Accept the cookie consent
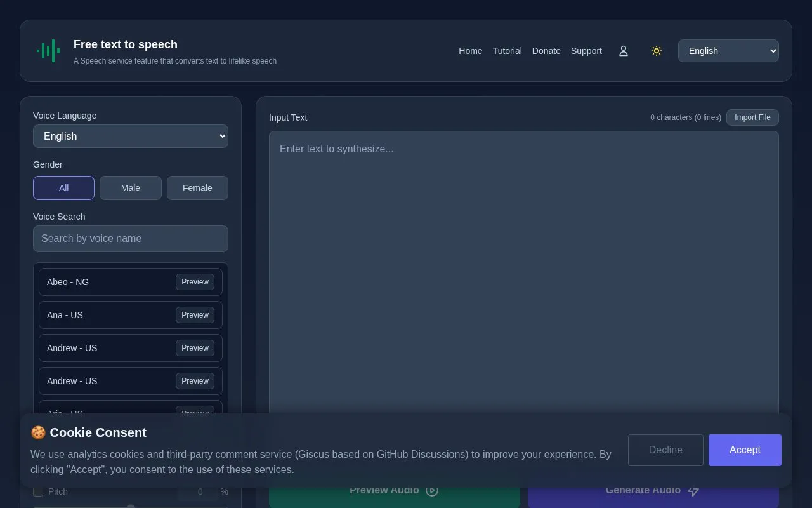Image resolution: width=812 pixels, height=508 pixels. pos(745,450)
